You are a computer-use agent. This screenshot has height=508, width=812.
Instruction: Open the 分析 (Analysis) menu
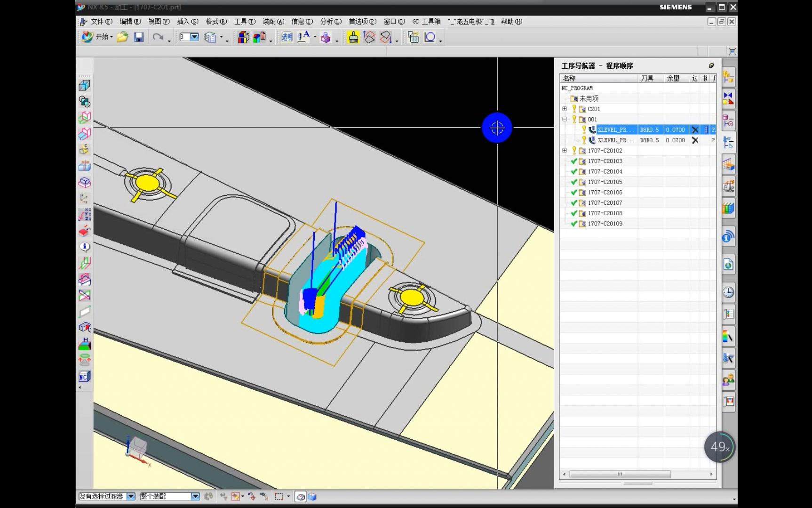[330, 22]
